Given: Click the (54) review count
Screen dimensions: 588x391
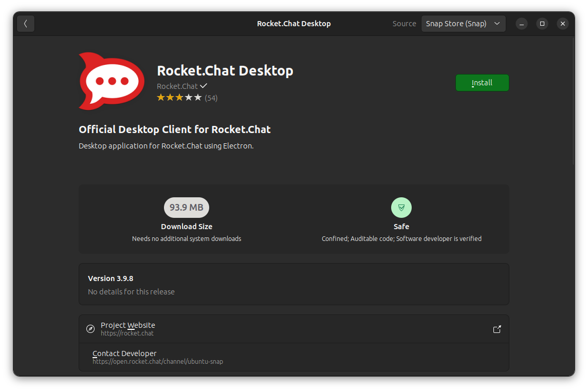Looking at the screenshot, I should [x=211, y=98].
